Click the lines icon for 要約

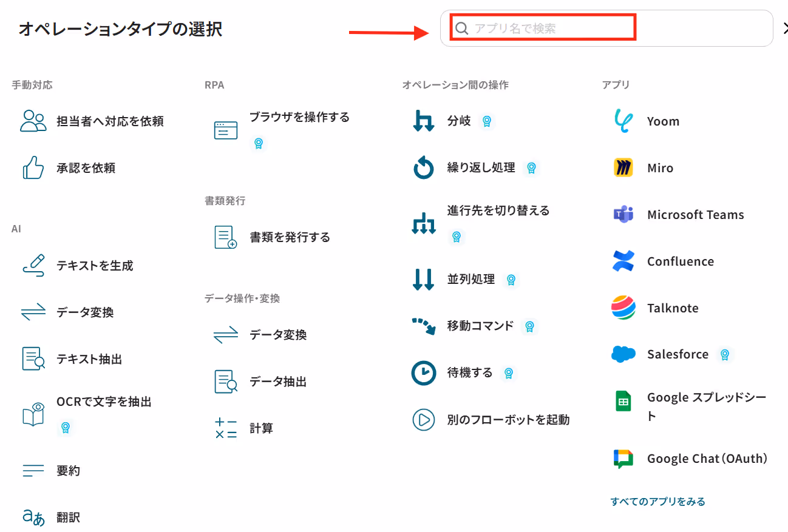tap(33, 471)
